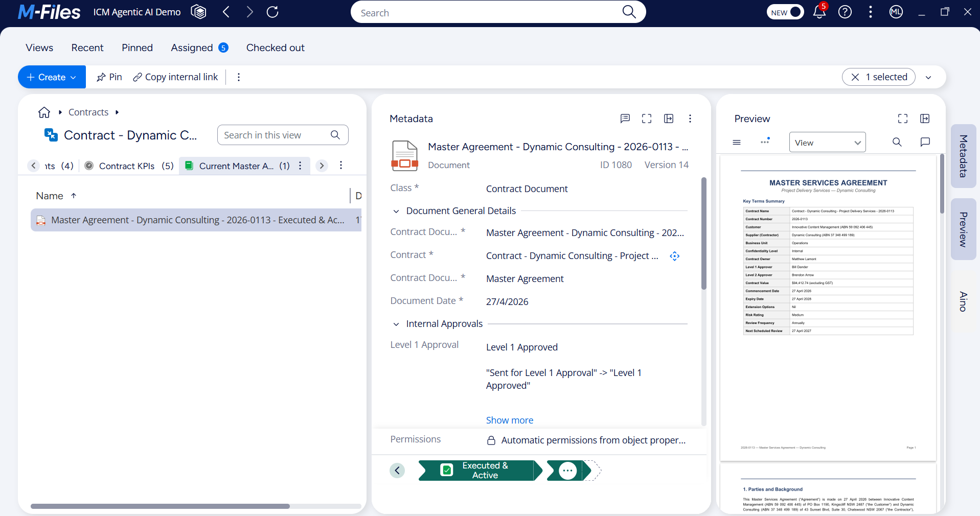Select Executed & Active workflow state
Screen dimensions: 980x516
point(480,471)
